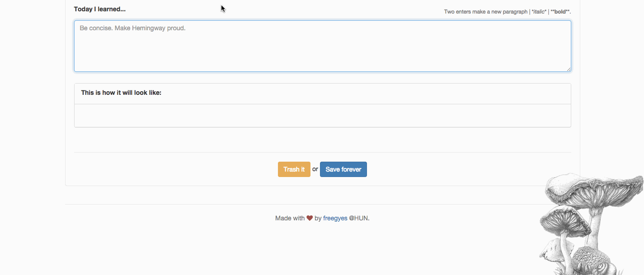
Task: Click 'Two enters make a new paragraph' hint
Action: click(x=486, y=12)
